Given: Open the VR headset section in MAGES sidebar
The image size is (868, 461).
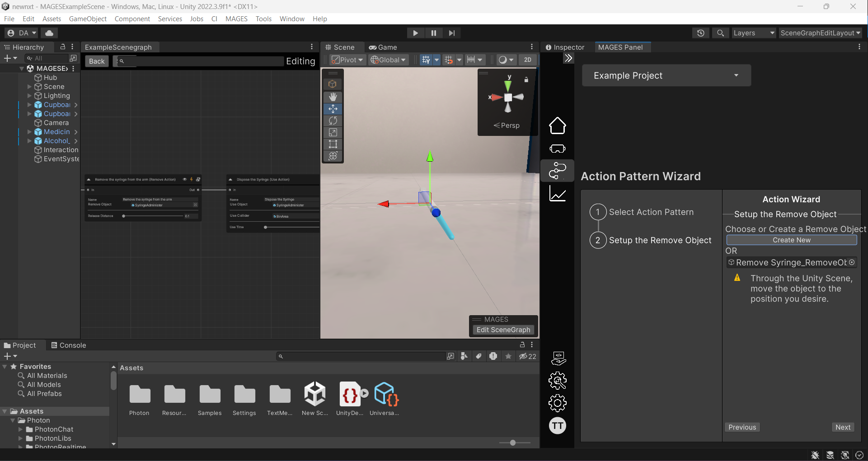Looking at the screenshot, I should (x=557, y=149).
